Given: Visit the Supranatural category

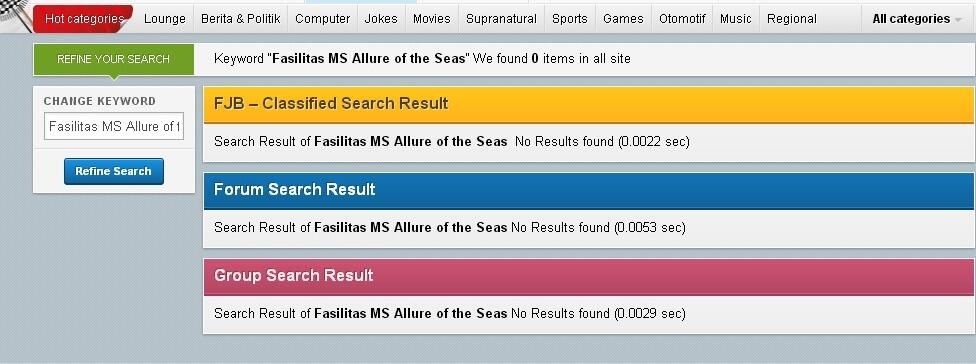Looking at the screenshot, I should [x=501, y=19].
